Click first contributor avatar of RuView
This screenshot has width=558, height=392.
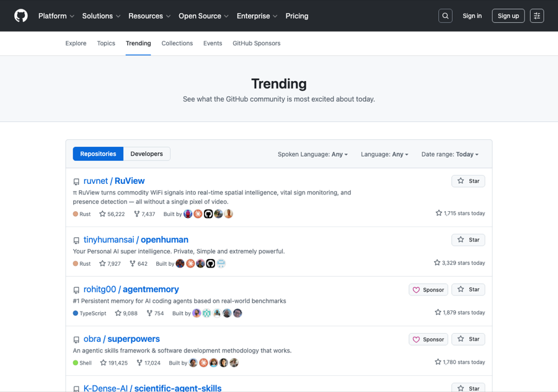[x=188, y=214]
